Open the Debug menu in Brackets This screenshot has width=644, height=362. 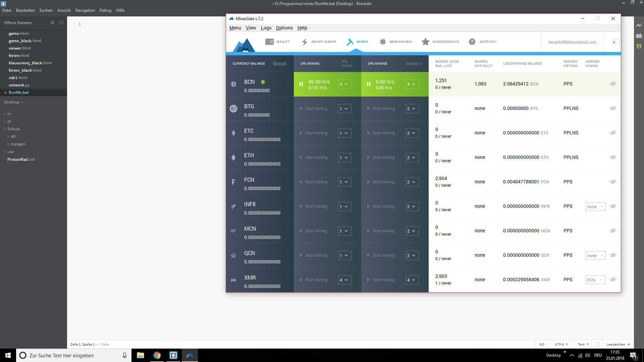[x=105, y=10]
